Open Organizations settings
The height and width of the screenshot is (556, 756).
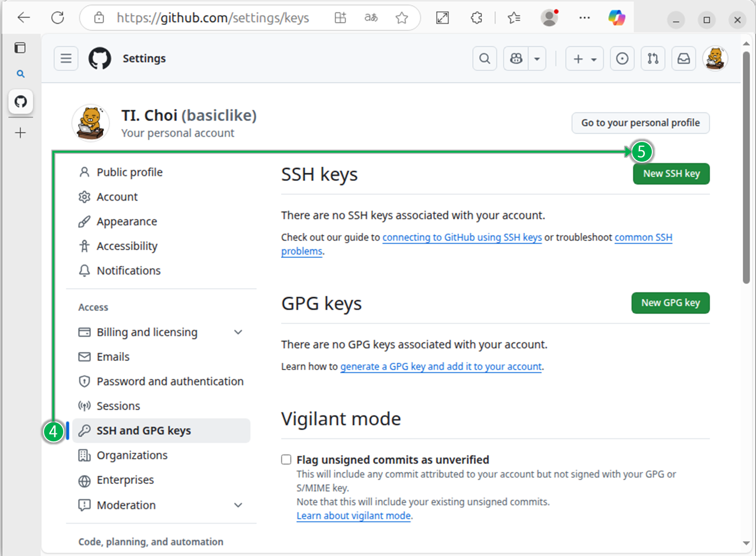[x=161, y=455]
